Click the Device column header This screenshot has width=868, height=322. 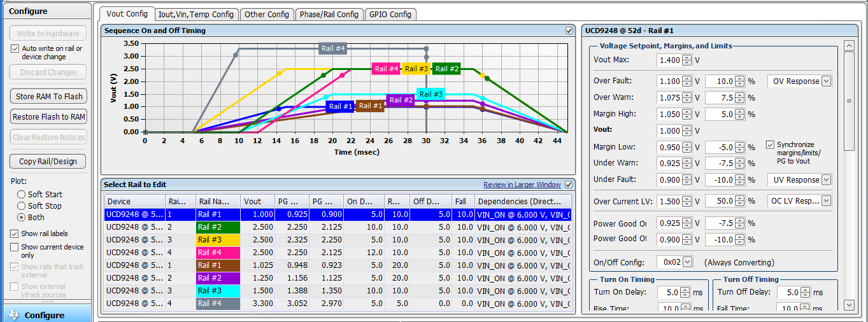(x=134, y=202)
